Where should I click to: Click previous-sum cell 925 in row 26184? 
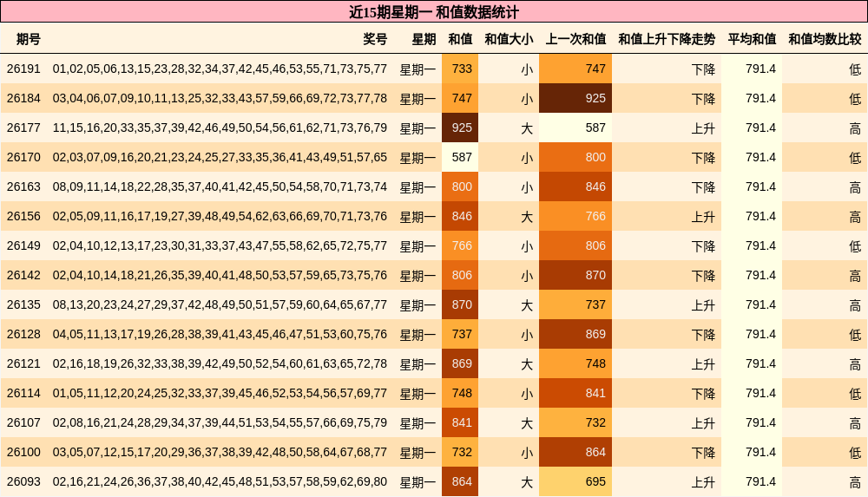click(575, 98)
